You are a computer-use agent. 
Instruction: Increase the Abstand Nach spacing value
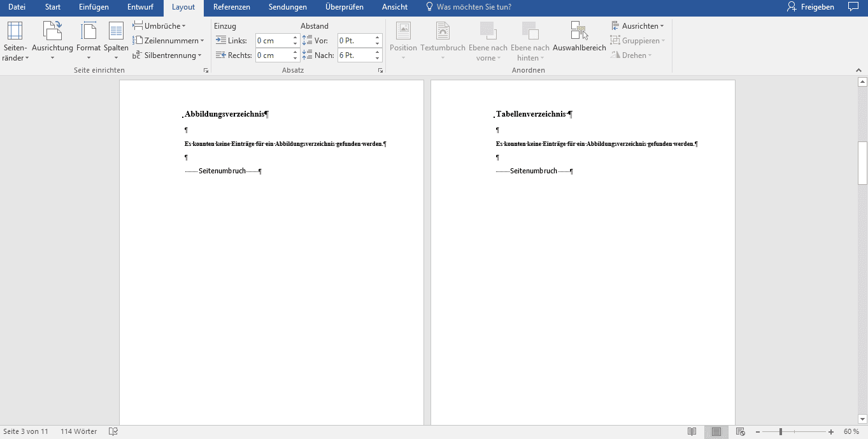click(378, 52)
